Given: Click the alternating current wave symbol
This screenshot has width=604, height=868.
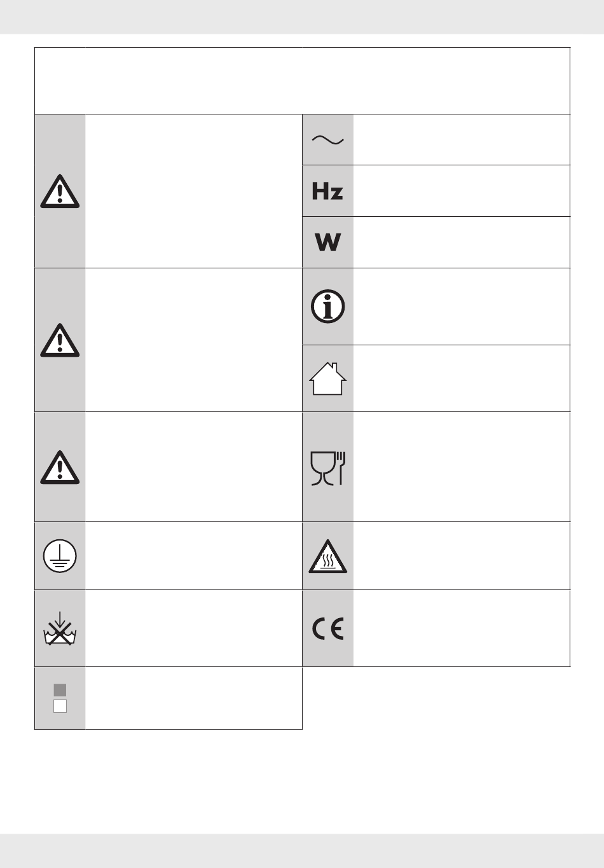Looking at the screenshot, I should [x=327, y=141].
